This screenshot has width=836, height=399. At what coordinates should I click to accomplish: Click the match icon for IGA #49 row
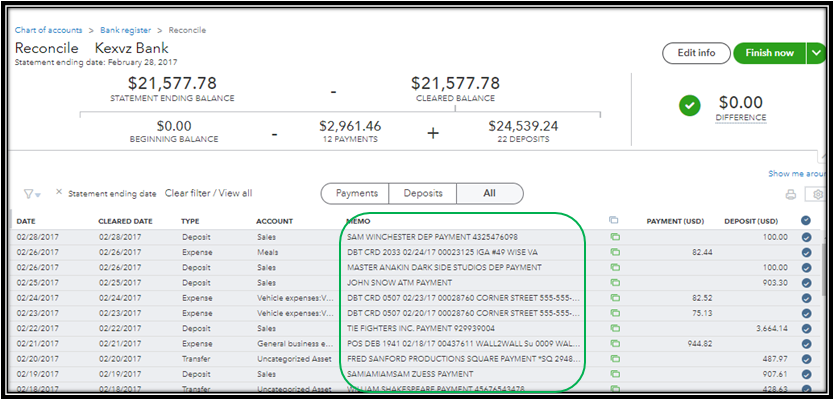615,252
